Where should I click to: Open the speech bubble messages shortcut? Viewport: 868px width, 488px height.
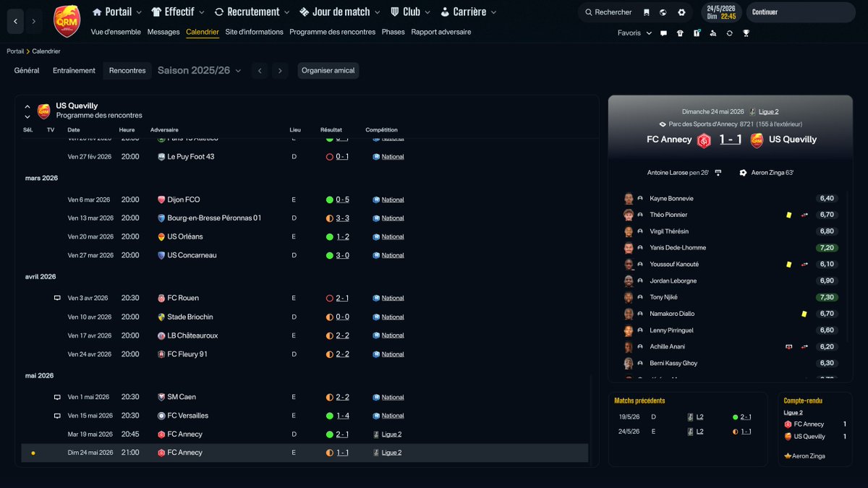pos(663,33)
